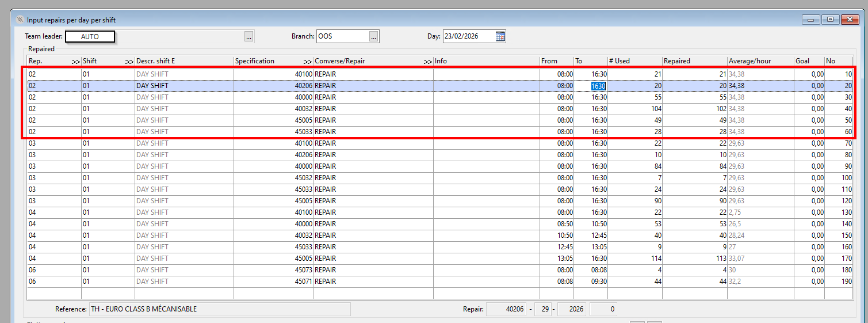Screen dimensions: 868x323
Task: Expand the Shift column header chevrons
Action: pyautogui.click(x=129, y=61)
